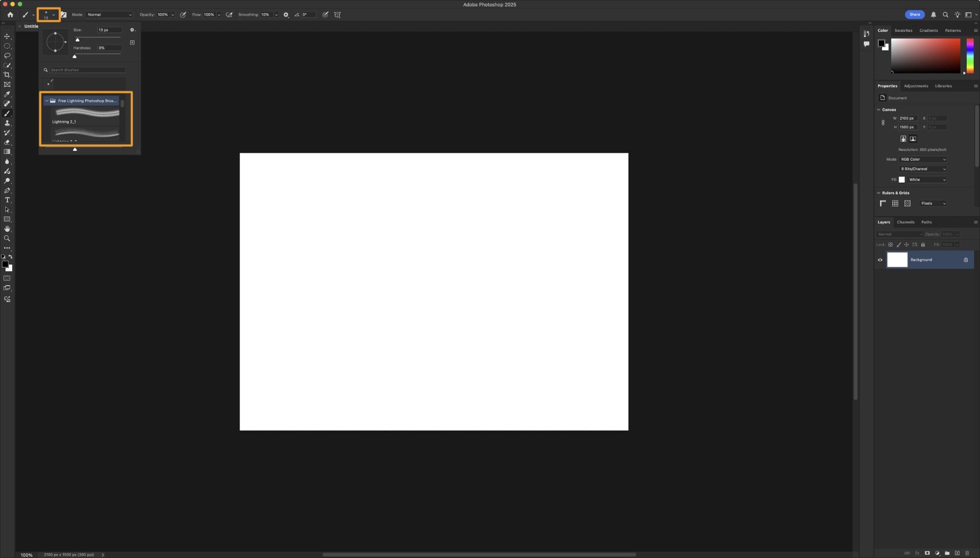
Task: Select the Eyedropper tool
Action: (7, 94)
